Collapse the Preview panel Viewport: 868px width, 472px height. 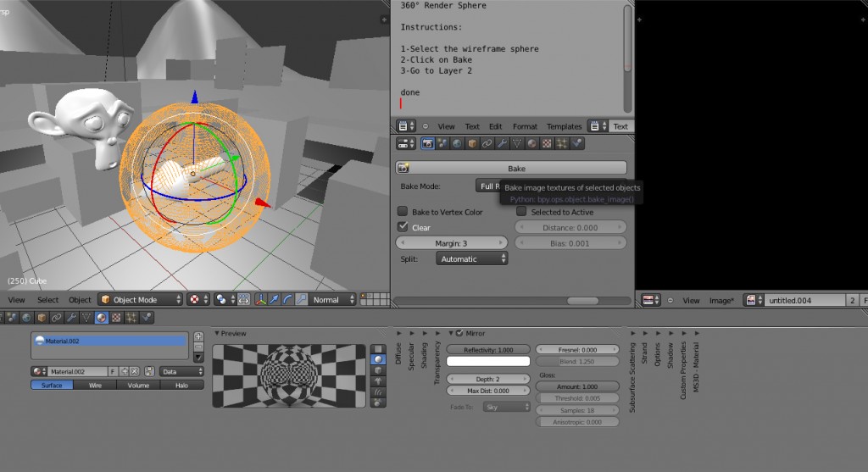[217, 333]
